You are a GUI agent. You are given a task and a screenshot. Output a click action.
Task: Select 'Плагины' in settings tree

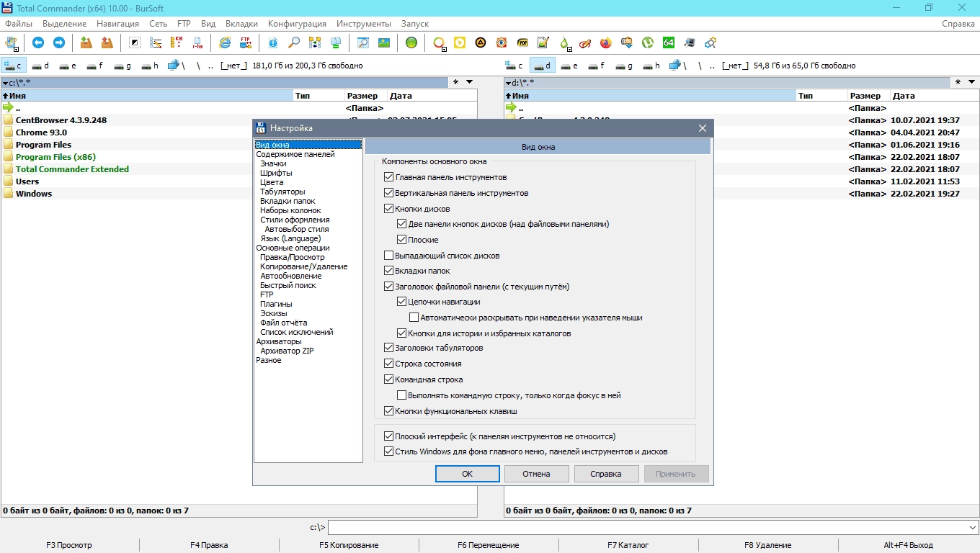pos(276,304)
